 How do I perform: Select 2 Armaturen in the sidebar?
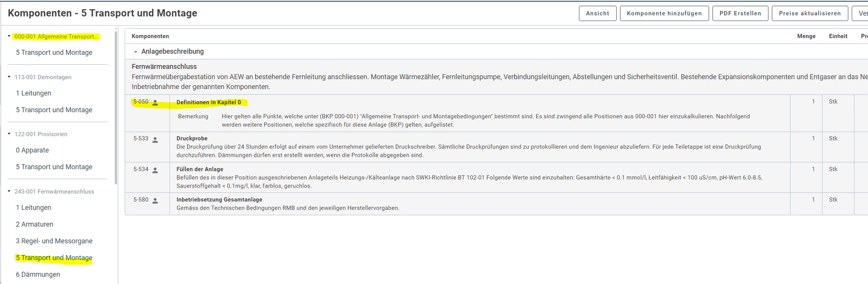(x=34, y=224)
